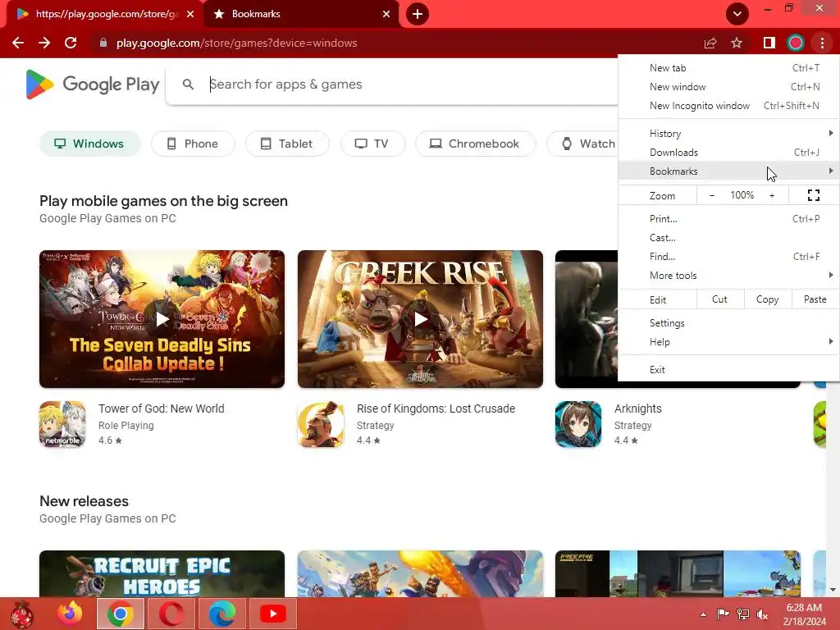The height and width of the screenshot is (630, 840).
Task: Click the site lock icon in address bar
Action: [x=103, y=43]
